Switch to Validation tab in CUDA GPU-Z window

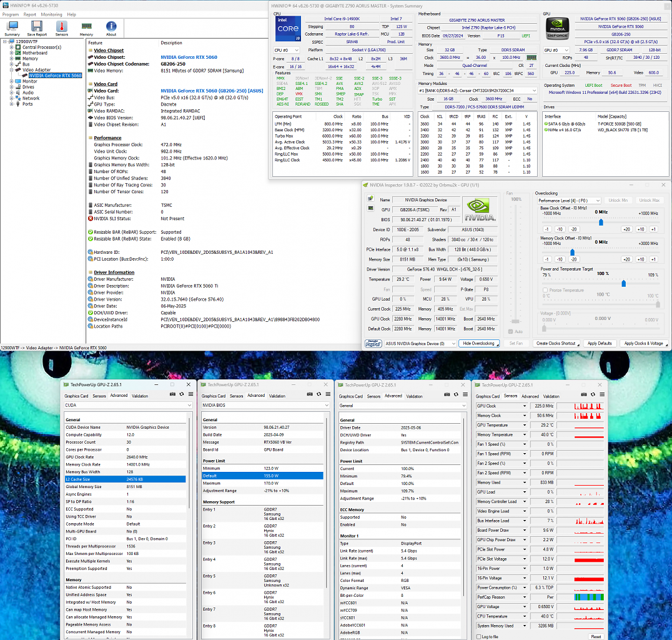coord(140,396)
